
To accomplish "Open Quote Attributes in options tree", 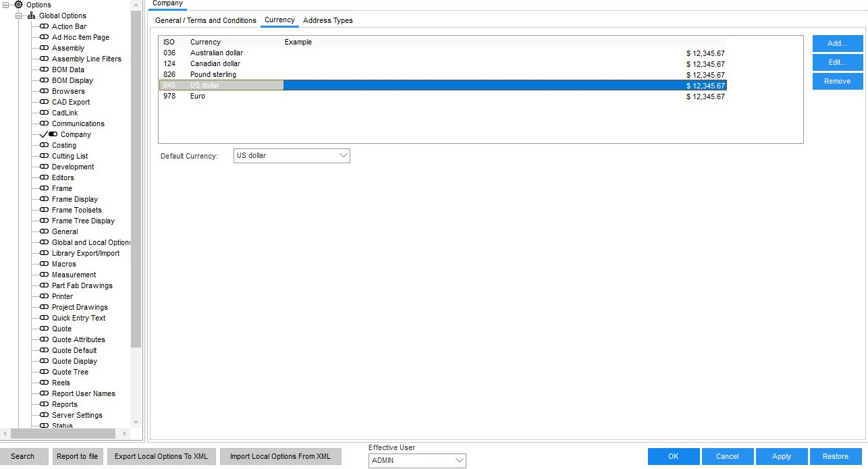I will [x=78, y=339].
